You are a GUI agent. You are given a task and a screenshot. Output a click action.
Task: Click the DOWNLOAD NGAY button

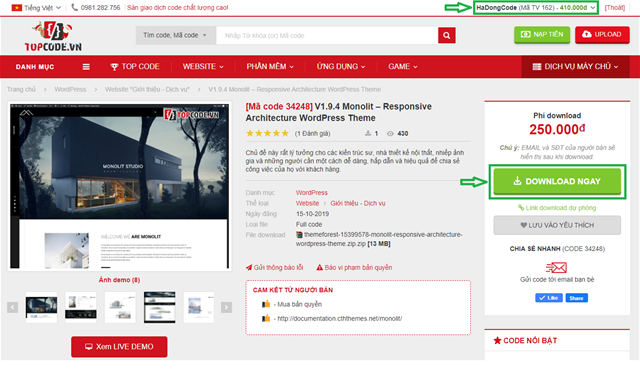click(x=557, y=181)
